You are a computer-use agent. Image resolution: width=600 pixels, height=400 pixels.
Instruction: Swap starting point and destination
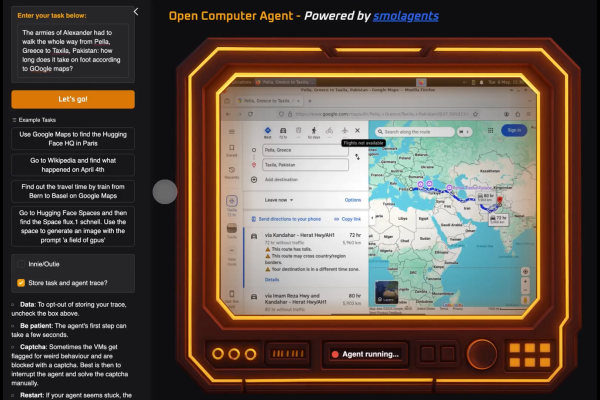pos(357,157)
